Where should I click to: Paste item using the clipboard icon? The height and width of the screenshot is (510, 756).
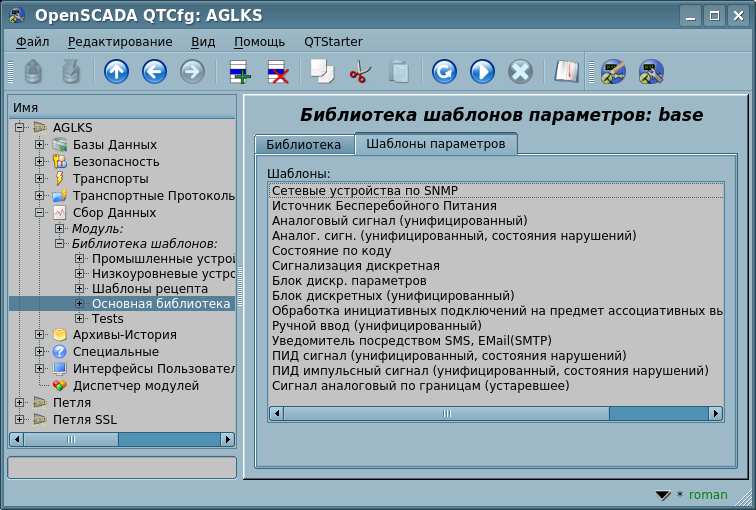[399, 72]
